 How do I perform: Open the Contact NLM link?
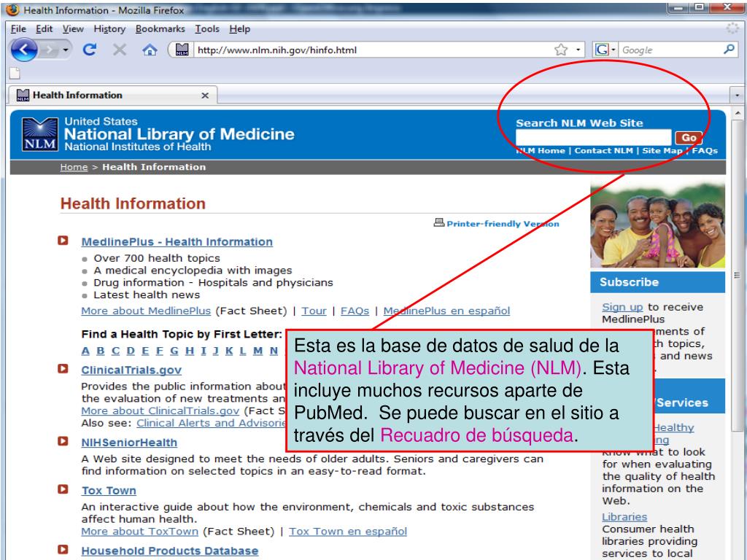(603, 150)
